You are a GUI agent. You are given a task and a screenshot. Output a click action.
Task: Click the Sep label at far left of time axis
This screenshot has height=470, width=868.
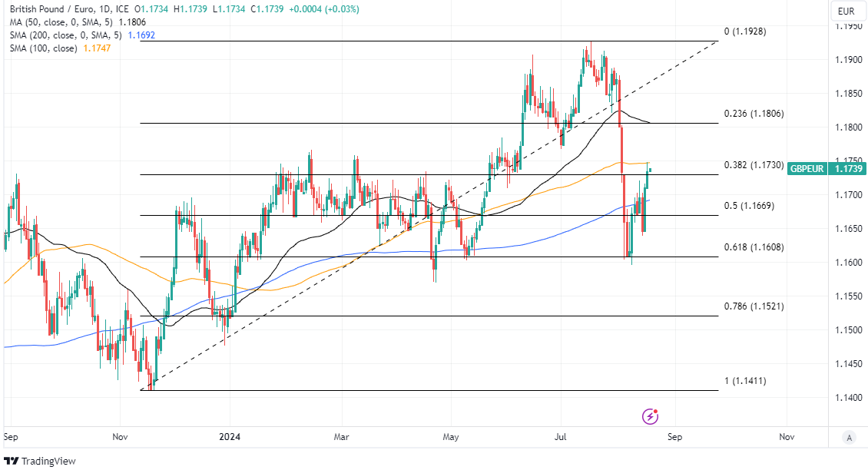pyautogui.click(x=11, y=438)
